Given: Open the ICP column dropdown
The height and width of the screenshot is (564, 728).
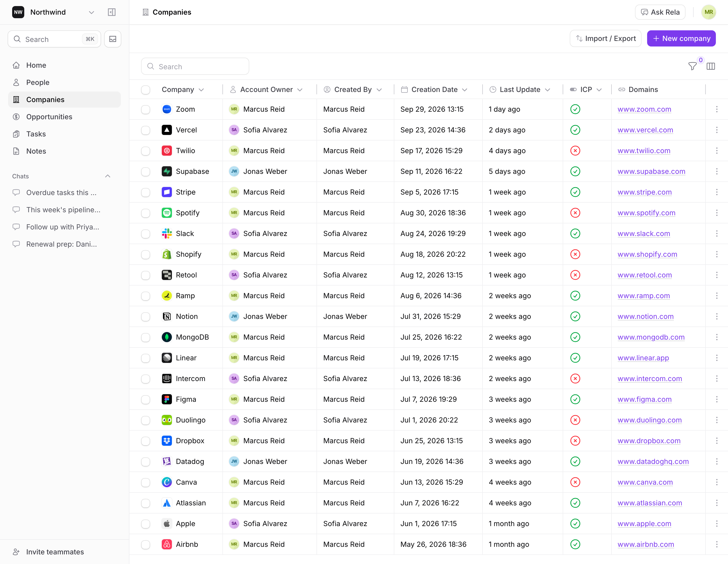Looking at the screenshot, I should tap(599, 90).
